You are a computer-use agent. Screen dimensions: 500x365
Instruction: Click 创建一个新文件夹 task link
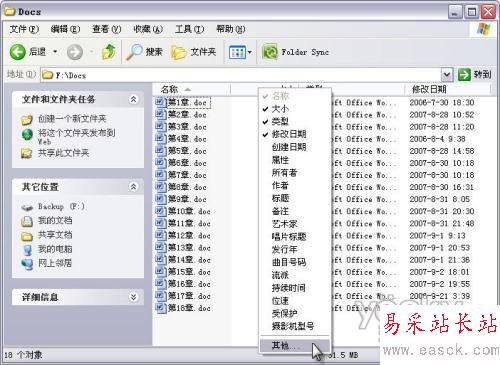(72, 119)
